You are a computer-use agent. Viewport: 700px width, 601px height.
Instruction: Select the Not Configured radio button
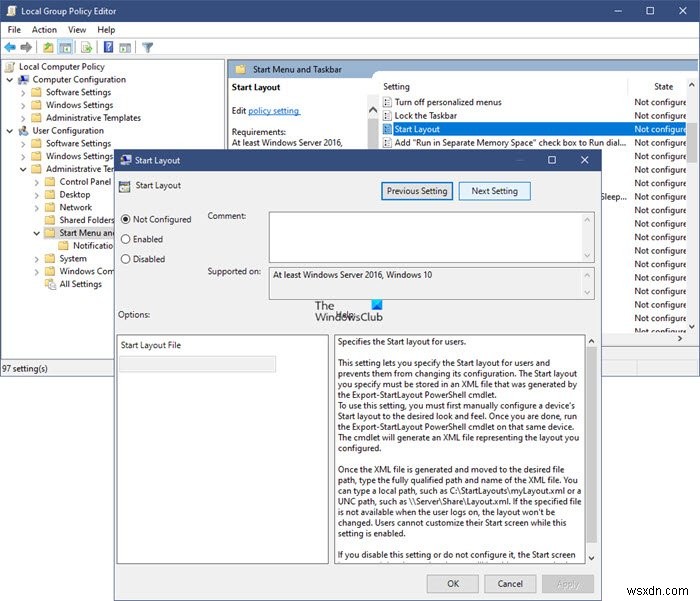click(125, 219)
